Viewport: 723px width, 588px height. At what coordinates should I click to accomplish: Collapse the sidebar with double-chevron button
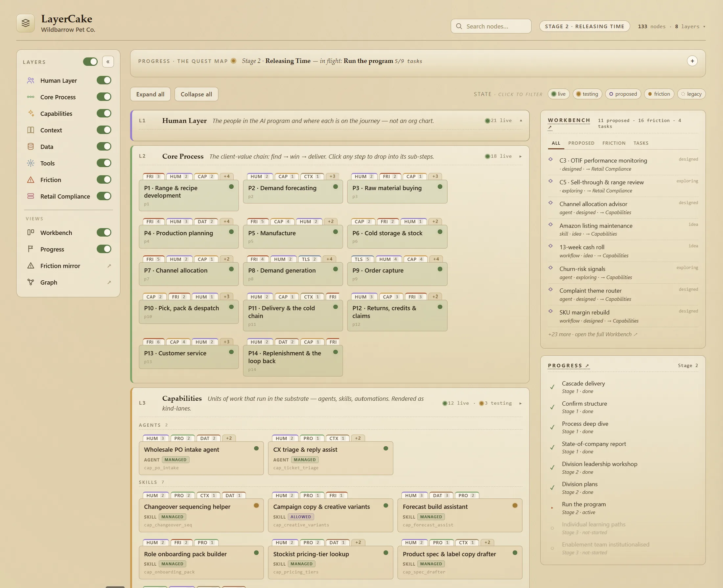point(108,62)
